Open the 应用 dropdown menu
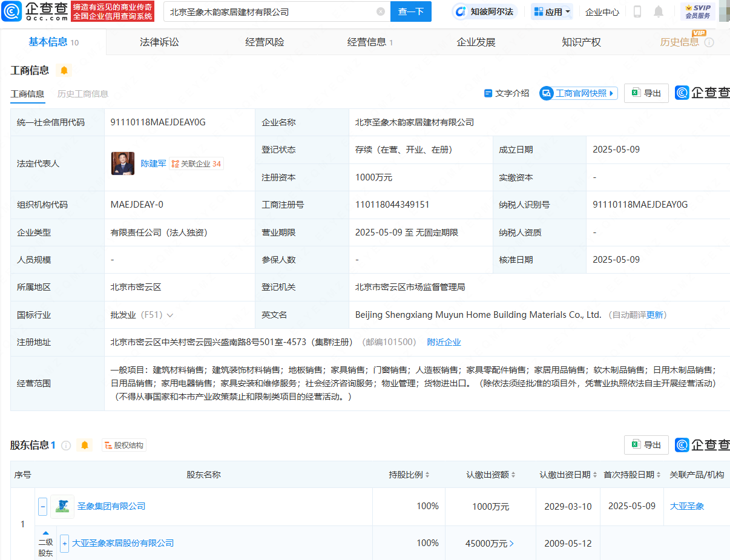 tap(552, 12)
